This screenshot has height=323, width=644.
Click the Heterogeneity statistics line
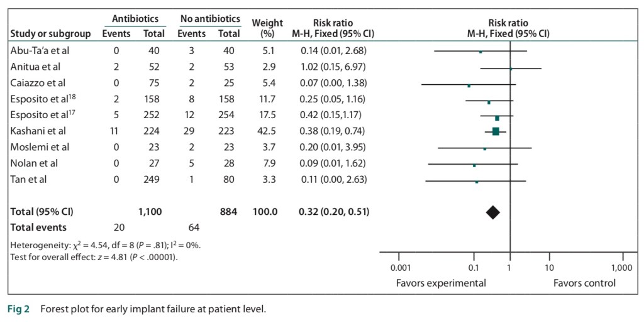click(x=106, y=245)
